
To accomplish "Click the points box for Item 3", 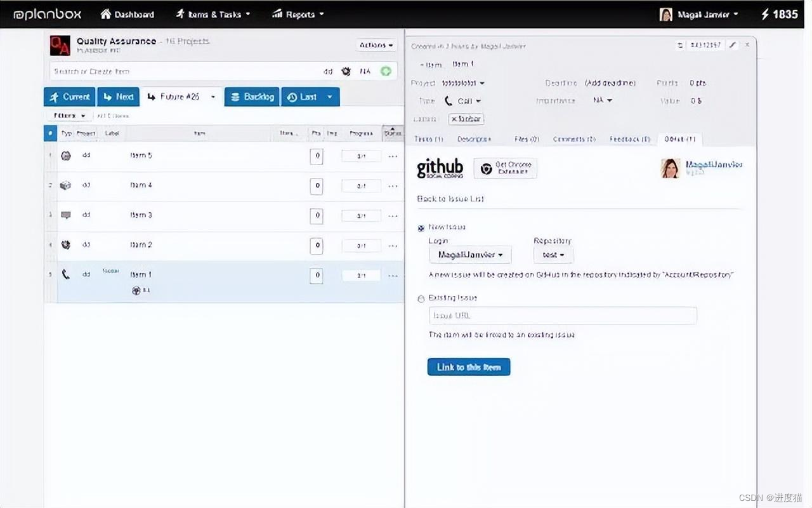I will [317, 216].
